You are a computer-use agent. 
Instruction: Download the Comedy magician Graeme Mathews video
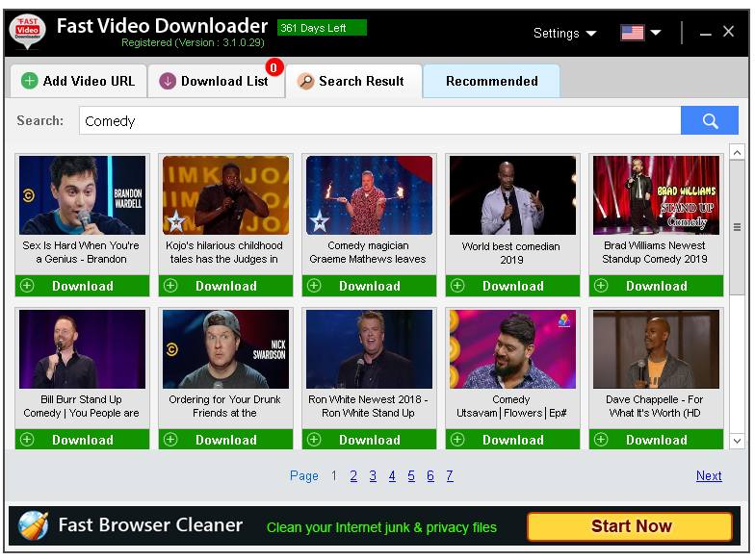370,286
